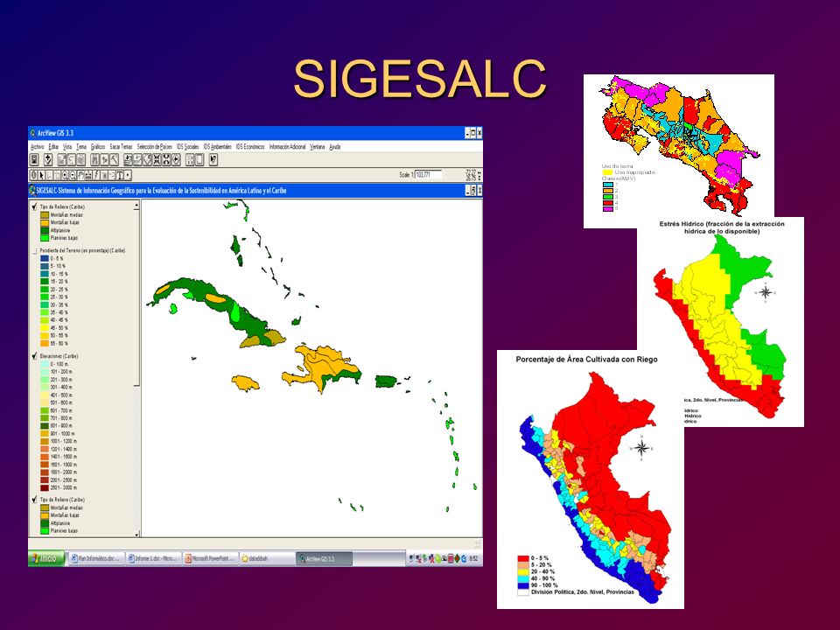Click the ArcView GIS 3.3 taskbar button
Screen dimensions: 840x630
325,558
